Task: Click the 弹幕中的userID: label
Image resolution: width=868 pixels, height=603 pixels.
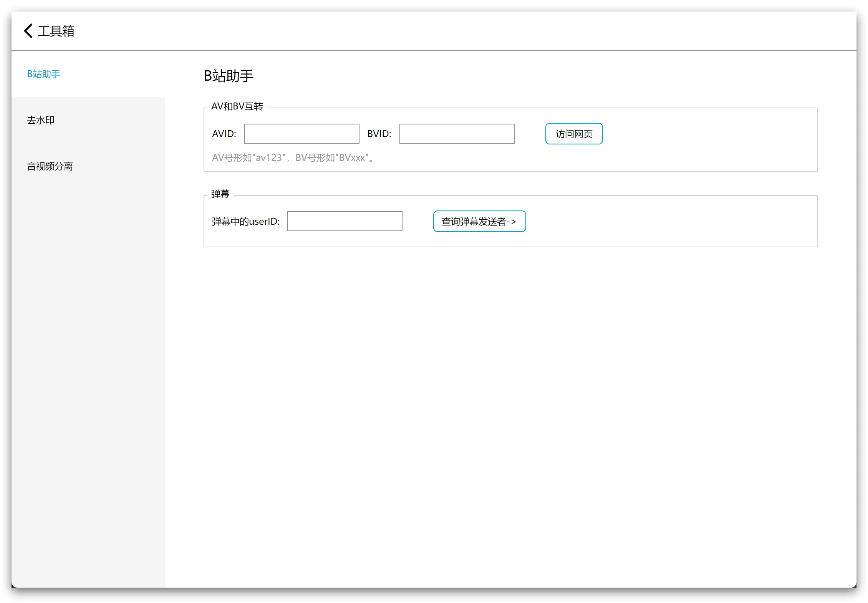Action: 246,222
